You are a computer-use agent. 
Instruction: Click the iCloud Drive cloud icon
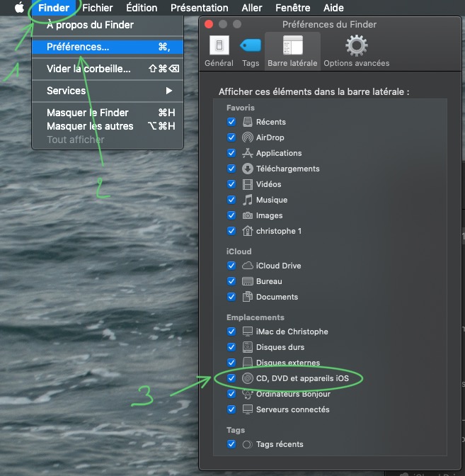[x=248, y=266]
